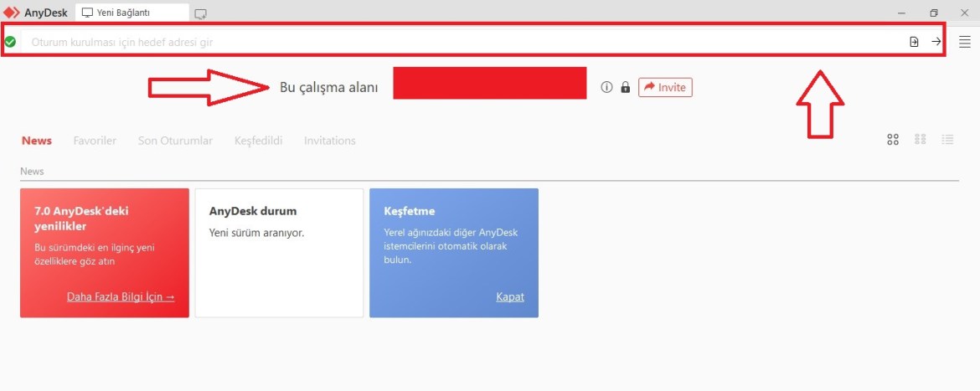This screenshot has height=391, width=980.
Task: Select the News tab
Action: (37, 141)
